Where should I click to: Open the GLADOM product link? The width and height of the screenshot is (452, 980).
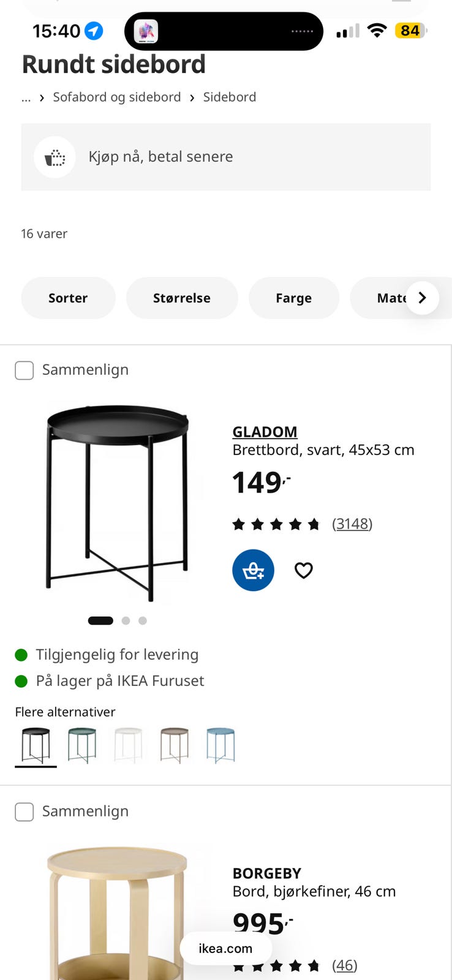[x=265, y=432]
